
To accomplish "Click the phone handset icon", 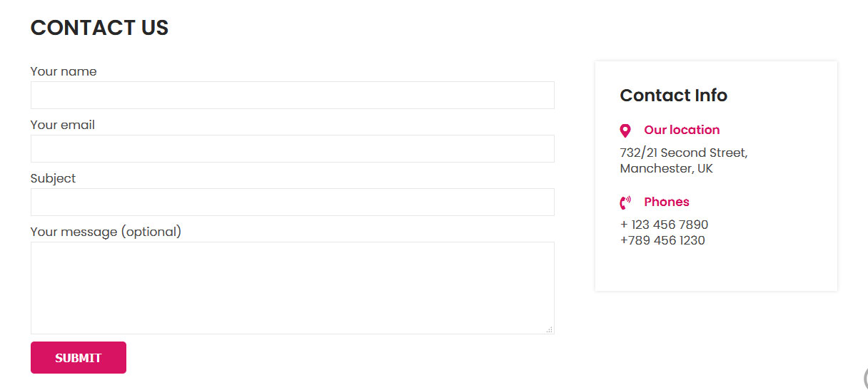I will pyautogui.click(x=625, y=202).
